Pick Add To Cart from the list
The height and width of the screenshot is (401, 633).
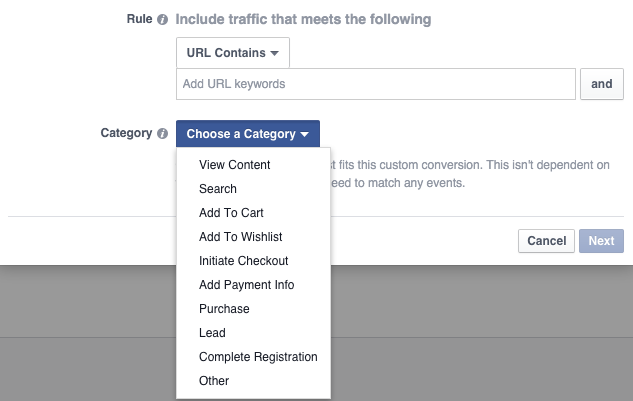point(231,213)
